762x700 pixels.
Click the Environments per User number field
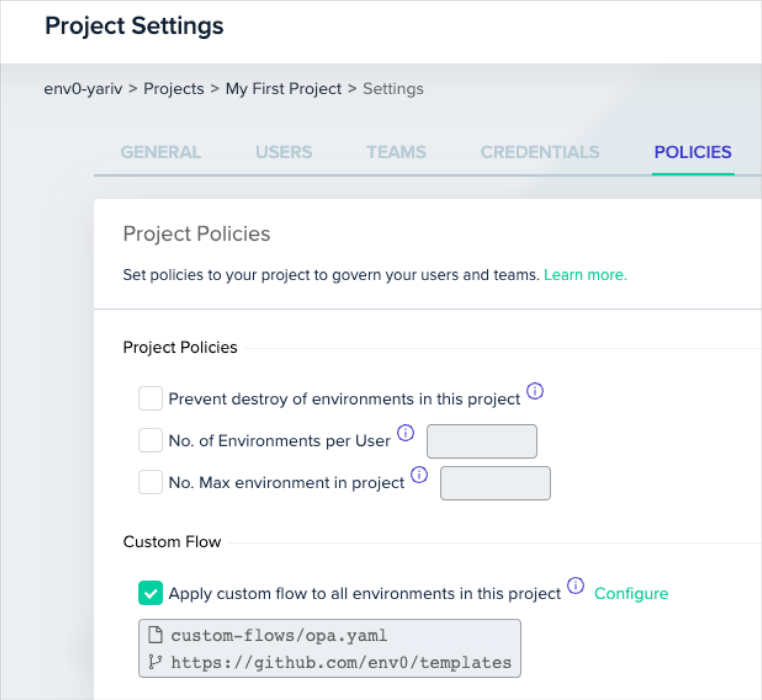tap(481, 441)
